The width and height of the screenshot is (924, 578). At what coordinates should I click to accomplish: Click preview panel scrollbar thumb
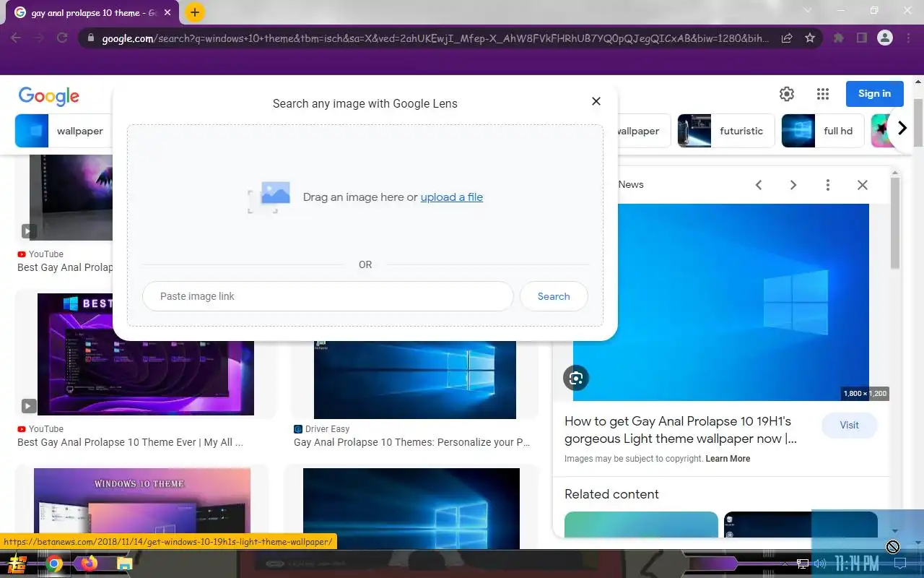pos(895,223)
